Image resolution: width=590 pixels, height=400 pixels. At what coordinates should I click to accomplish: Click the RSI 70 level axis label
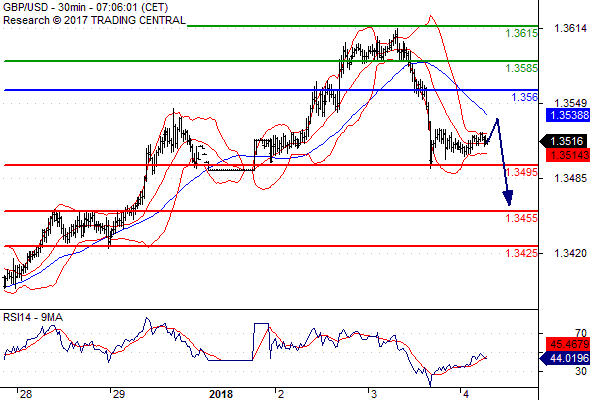[x=581, y=333]
